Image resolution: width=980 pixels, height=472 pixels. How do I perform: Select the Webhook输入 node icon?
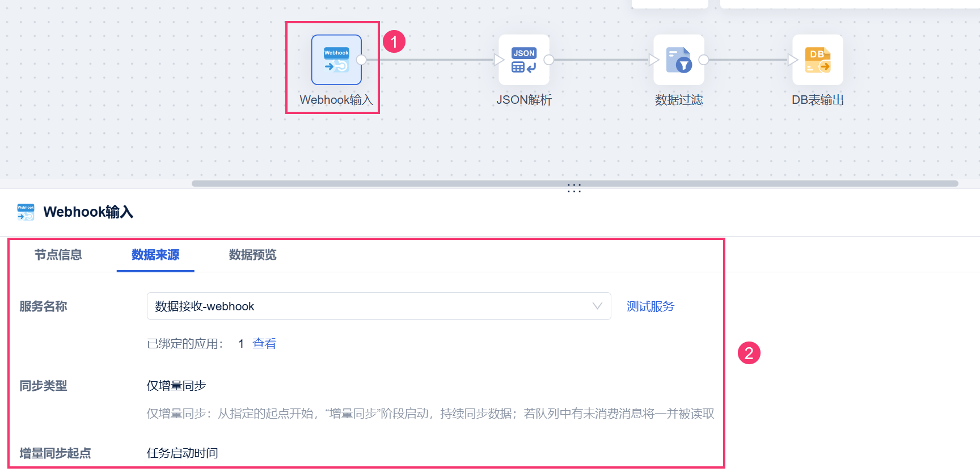click(336, 60)
